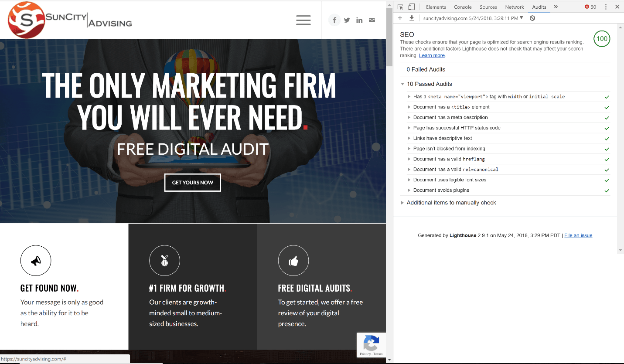Click the plus icon for new audit
The image size is (624, 364).
[400, 18]
